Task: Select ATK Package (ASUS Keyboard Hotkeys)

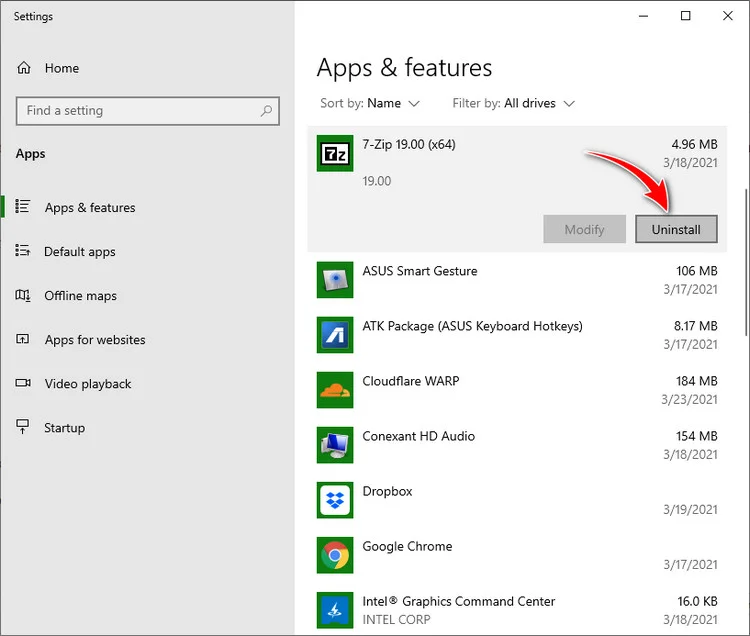Action: 517,335
